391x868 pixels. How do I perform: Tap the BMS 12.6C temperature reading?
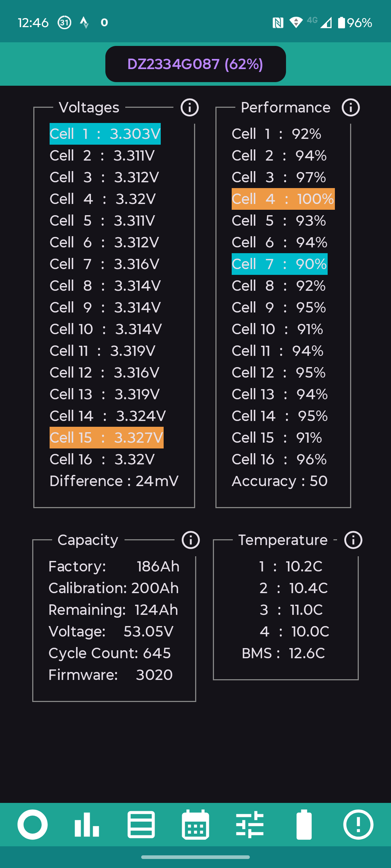pyautogui.click(x=283, y=653)
